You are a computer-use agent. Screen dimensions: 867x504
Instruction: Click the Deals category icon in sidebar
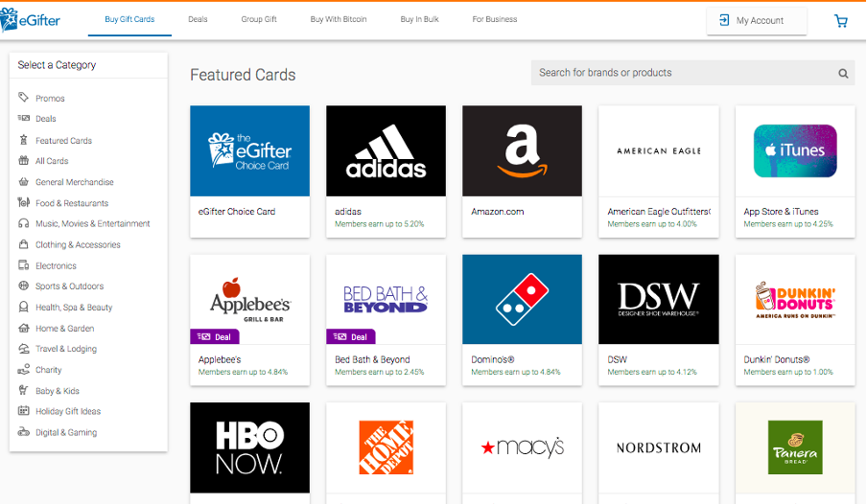(23, 118)
